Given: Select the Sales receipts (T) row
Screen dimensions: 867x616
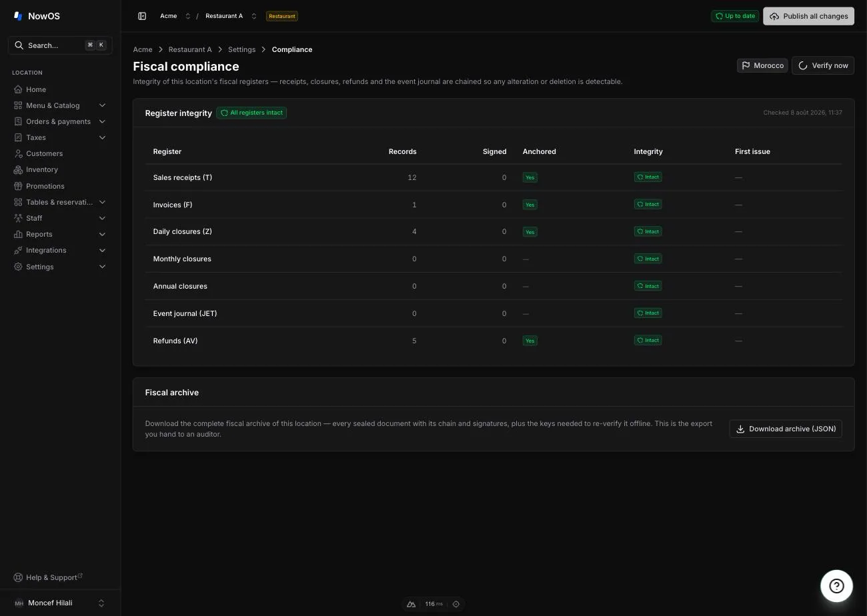Looking at the screenshot, I should pyautogui.click(x=494, y=177).
